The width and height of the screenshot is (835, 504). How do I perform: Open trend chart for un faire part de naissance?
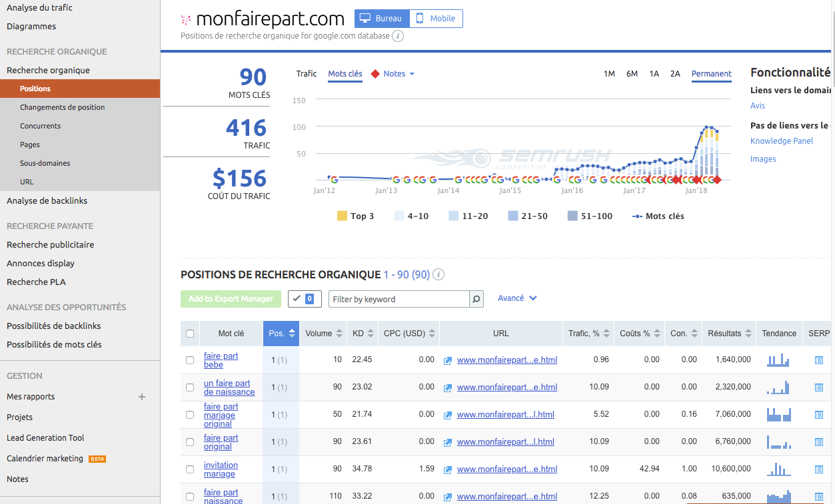(778, 387)
